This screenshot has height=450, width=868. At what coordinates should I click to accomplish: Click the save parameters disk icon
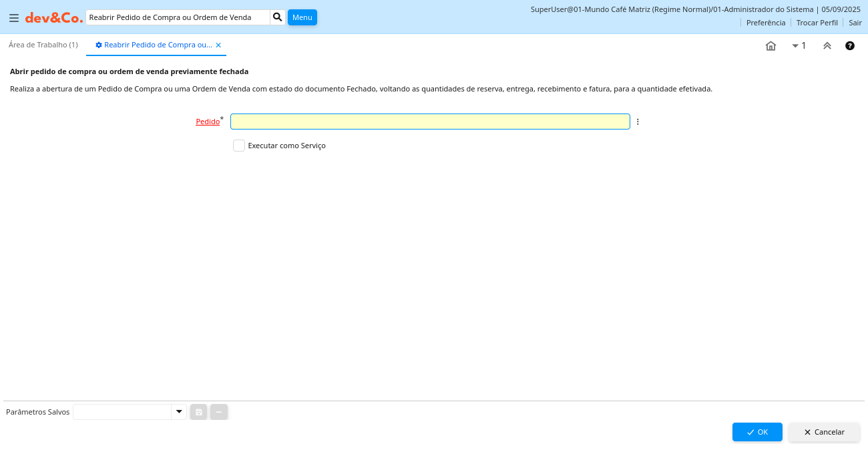click(198, 412)
